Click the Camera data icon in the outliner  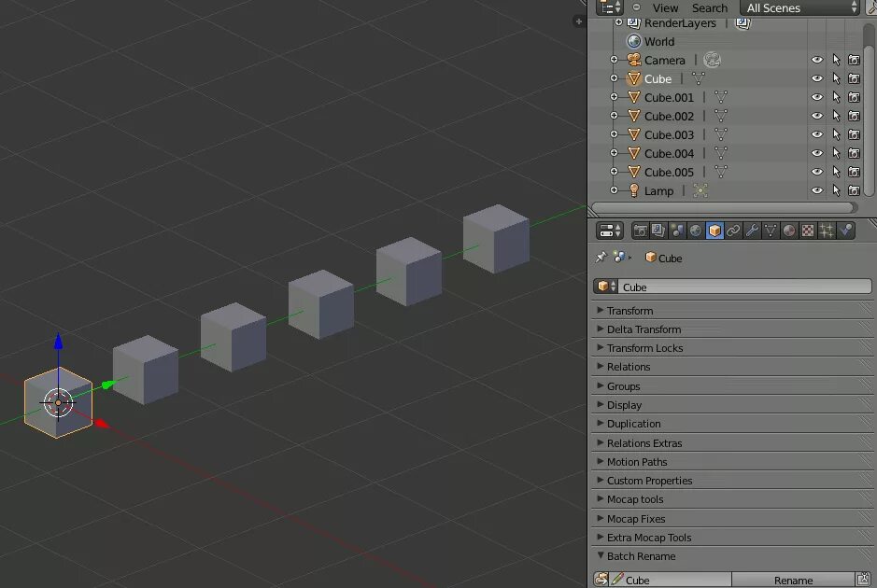712,60
